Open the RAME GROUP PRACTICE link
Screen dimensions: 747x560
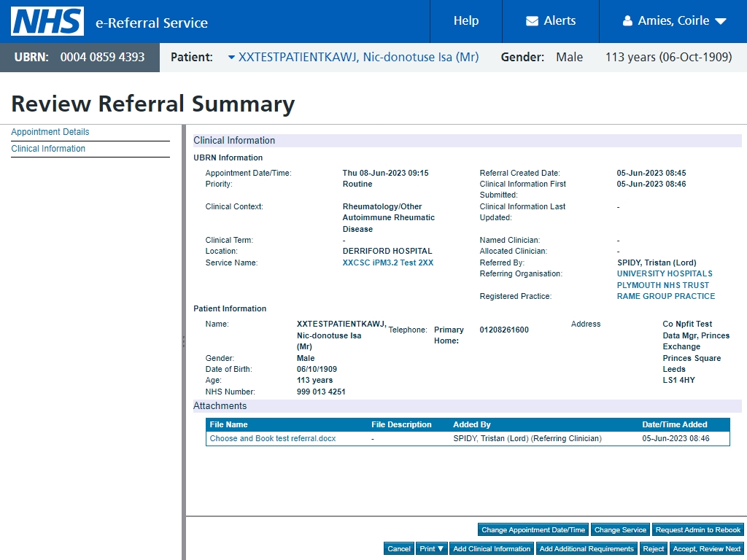coord(665,296)
